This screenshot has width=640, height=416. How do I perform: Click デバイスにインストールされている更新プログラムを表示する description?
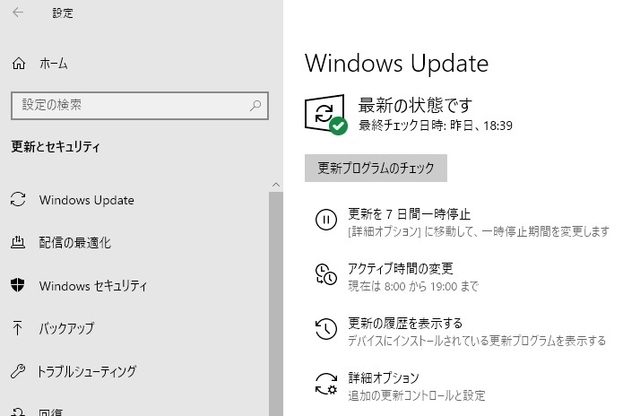pos(477,340)
